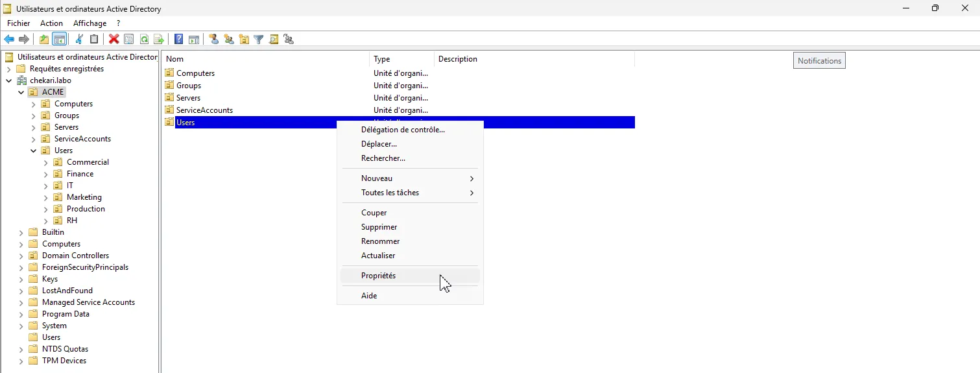Open the Affichage menu in menu bar
This screenshot has height=373, width=980.
pyautogui.click(x=90, y=23)
